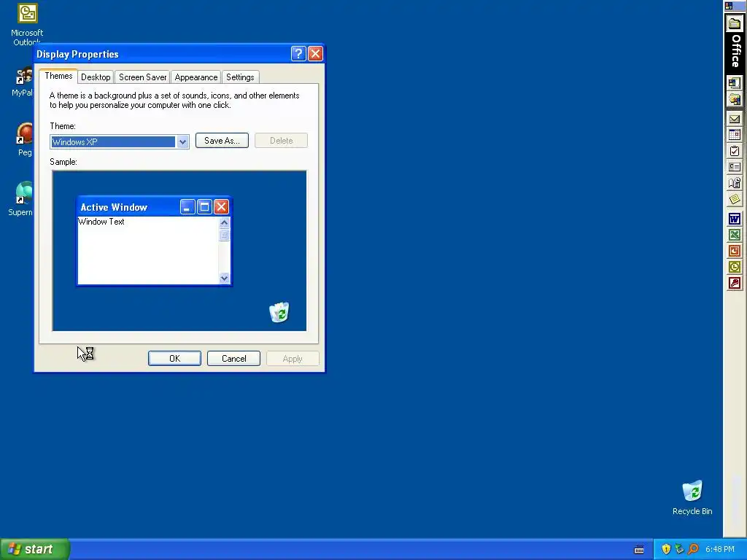Launch Microsoft Word from the Shortcut Bar
The height and width of the screenshot is (560, 747).
point(735,219)
